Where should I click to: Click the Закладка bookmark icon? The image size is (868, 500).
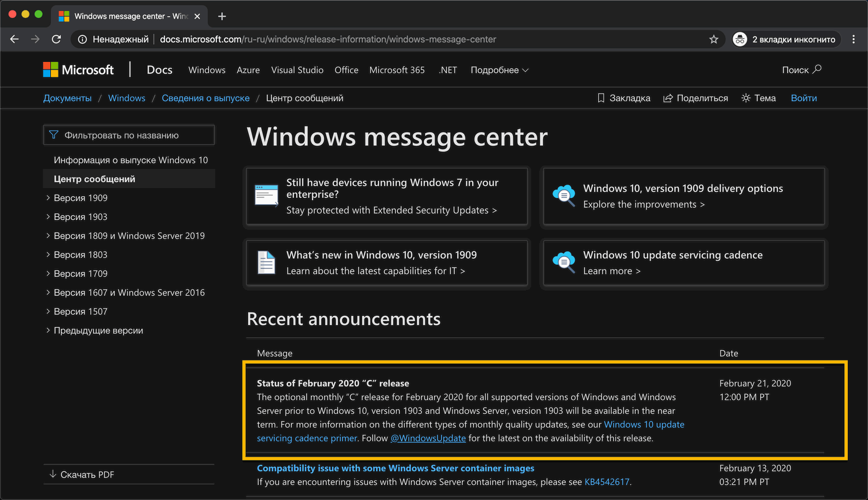(x=601, y=98)
